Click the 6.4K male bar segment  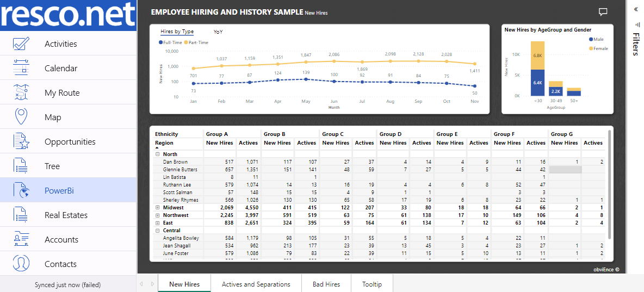(537, 83)
